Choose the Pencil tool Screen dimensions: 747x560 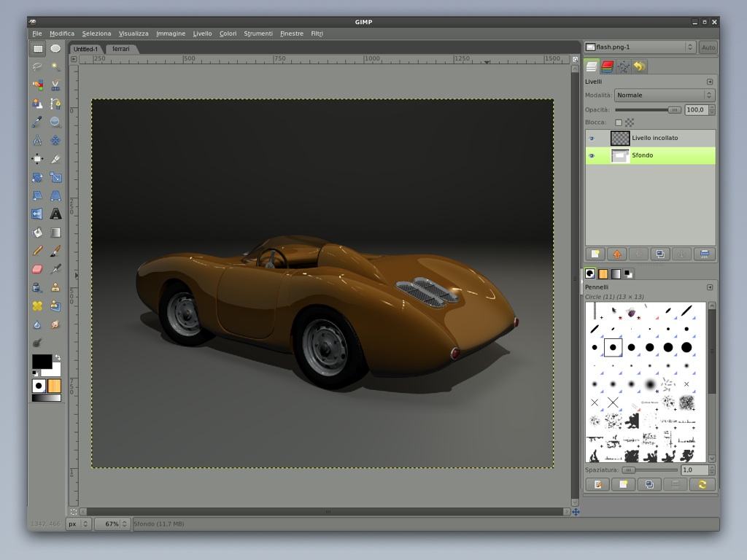click(37, 251)
